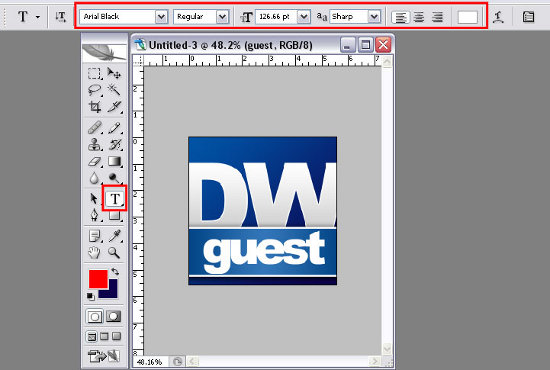Click the ruler origin corner box

[x=139, y=61]
